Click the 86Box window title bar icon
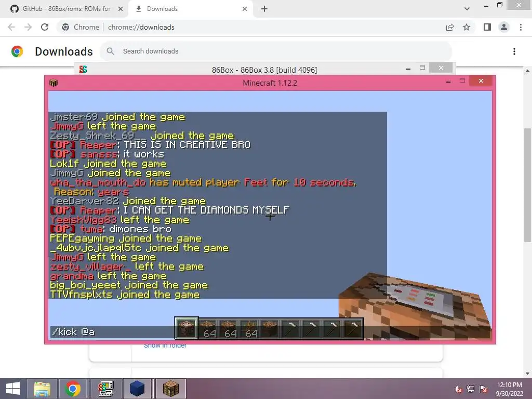 click(x=83, y=70)
